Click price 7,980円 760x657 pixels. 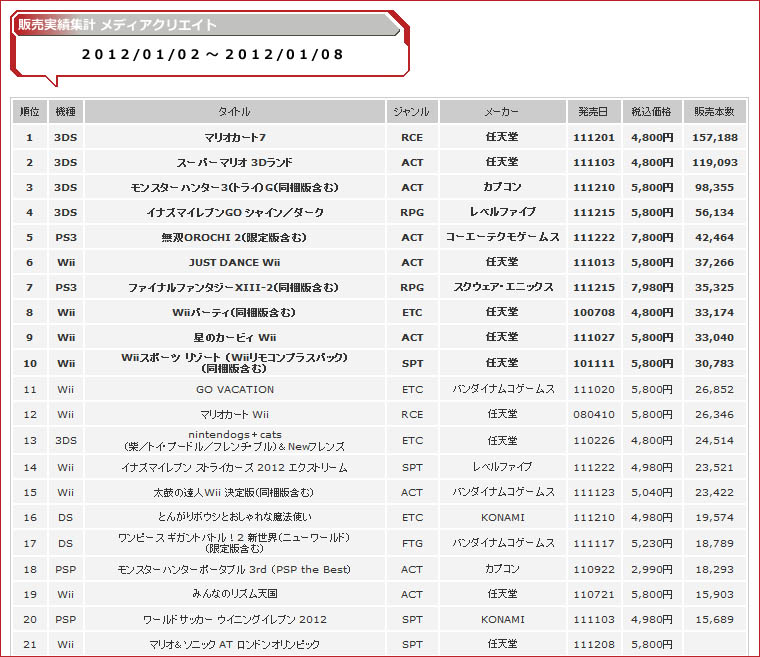[652, 288]
